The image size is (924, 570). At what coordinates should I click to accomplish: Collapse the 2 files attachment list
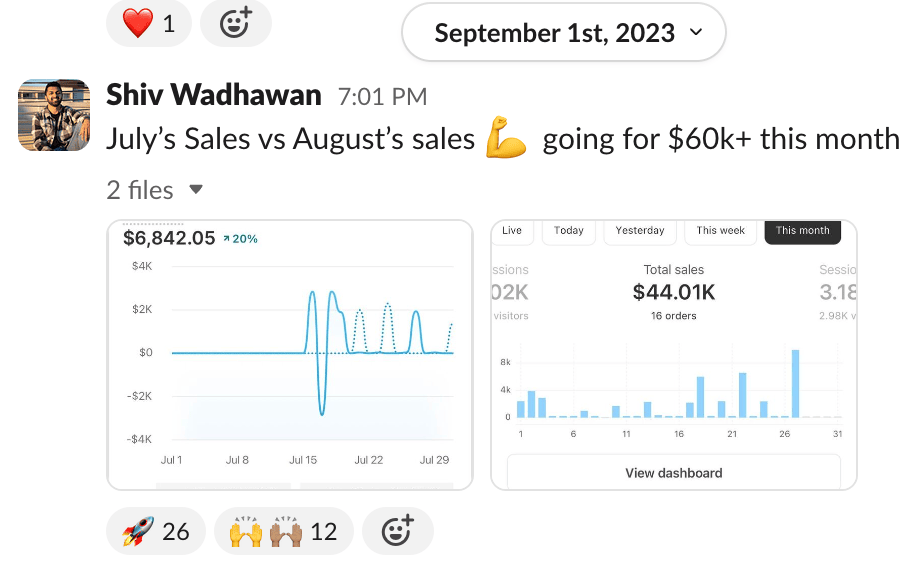196,190
